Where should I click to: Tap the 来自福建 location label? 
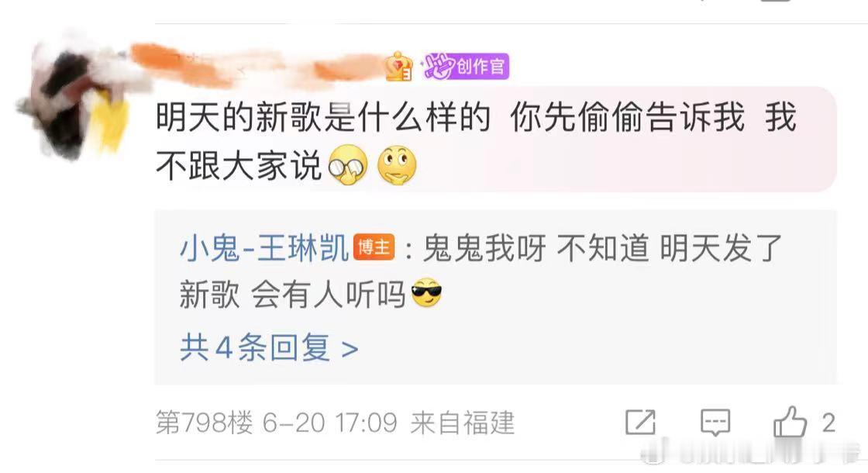[x=462, y=423]
